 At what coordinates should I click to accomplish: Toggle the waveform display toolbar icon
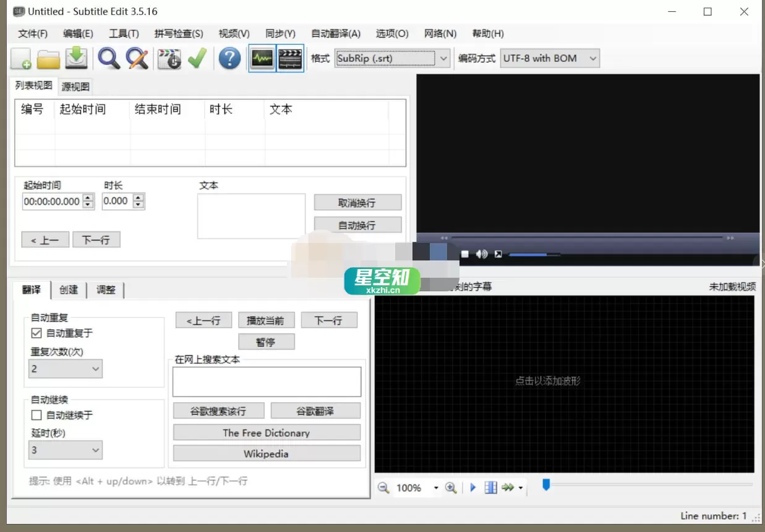[x=262, y=59]
